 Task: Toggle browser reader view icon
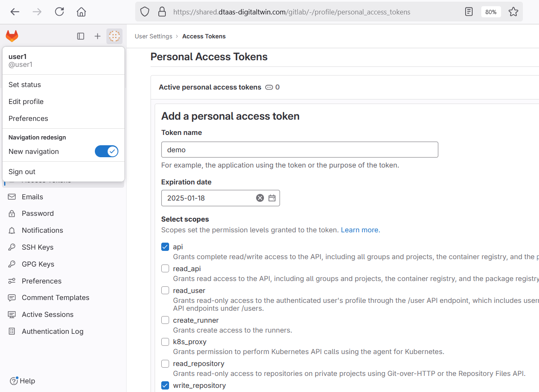[469, 12]
